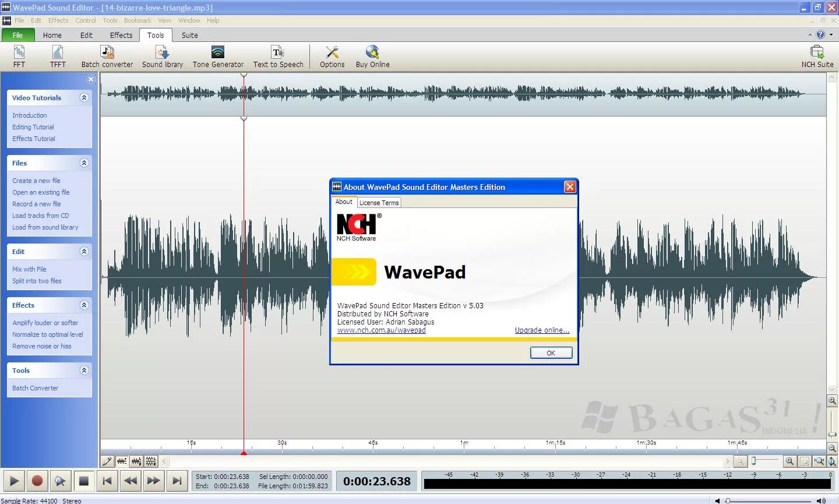Adjust the horizontal zoom slider handle

coord(754,461)
